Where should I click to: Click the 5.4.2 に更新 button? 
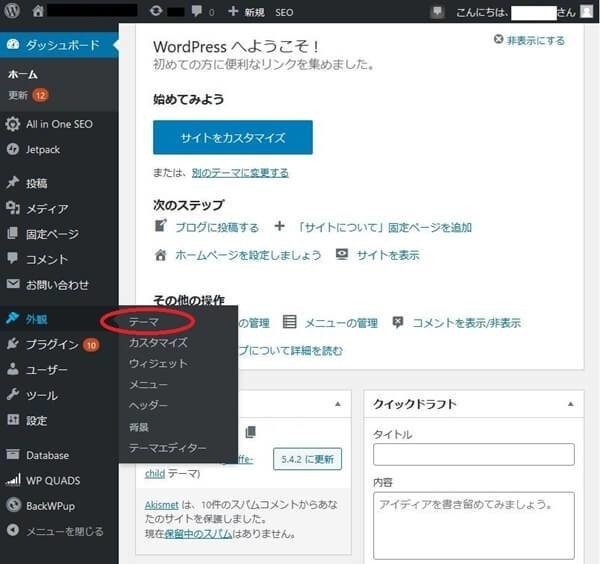(x=307, y=459)
